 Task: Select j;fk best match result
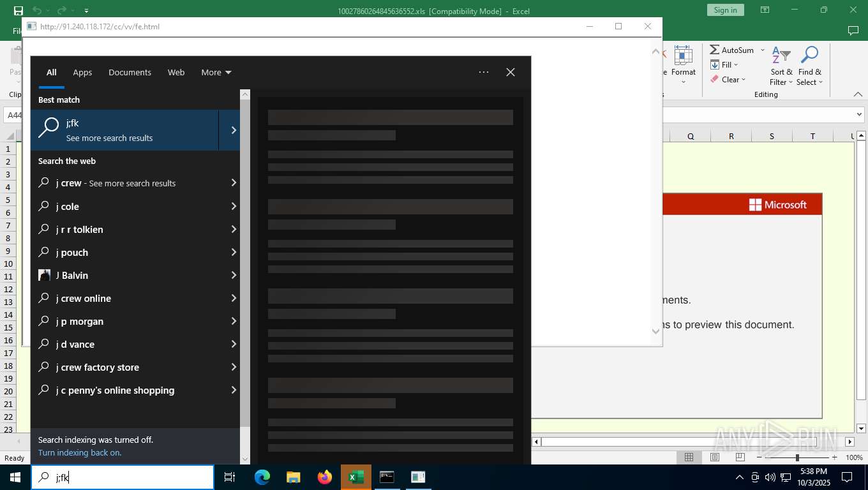click(x=124, y=130)
